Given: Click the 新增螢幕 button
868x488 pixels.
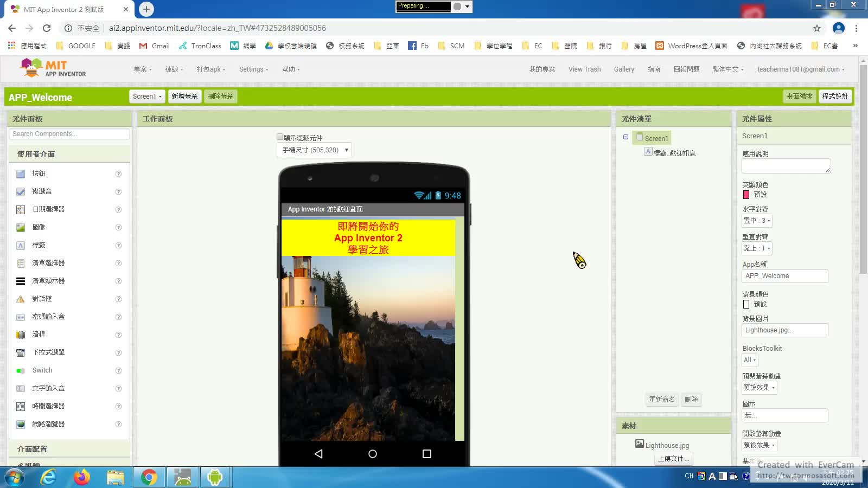Looking at the screenshot, I should pyautogui.click(x=184, y=97).
